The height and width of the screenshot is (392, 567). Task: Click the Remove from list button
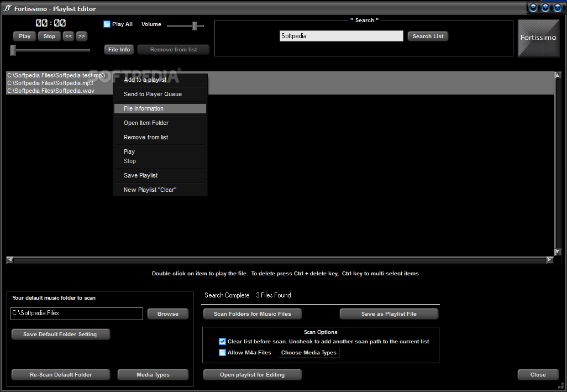coord(174,50)
